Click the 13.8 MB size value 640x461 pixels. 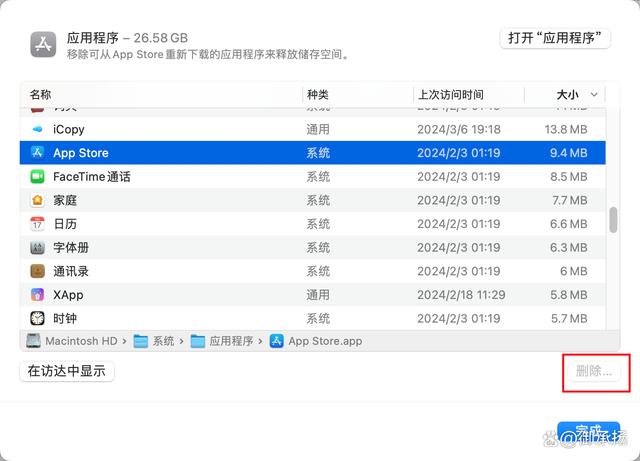(566, 129)
